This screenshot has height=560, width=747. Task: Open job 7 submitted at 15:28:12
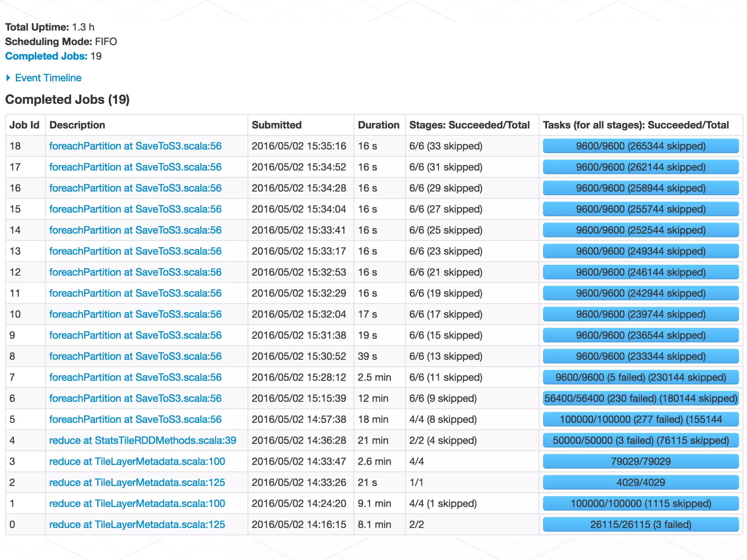coord(135,377)
